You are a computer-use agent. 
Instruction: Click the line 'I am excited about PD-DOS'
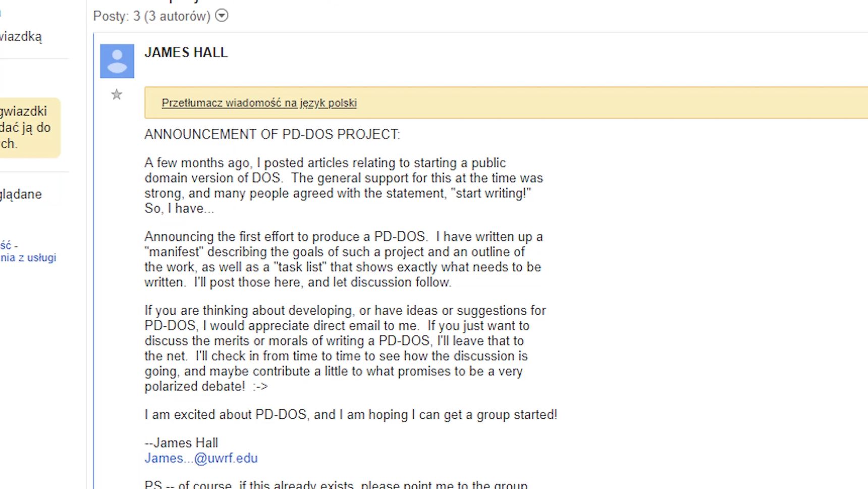pyautogui.click(x=351, y=415)
